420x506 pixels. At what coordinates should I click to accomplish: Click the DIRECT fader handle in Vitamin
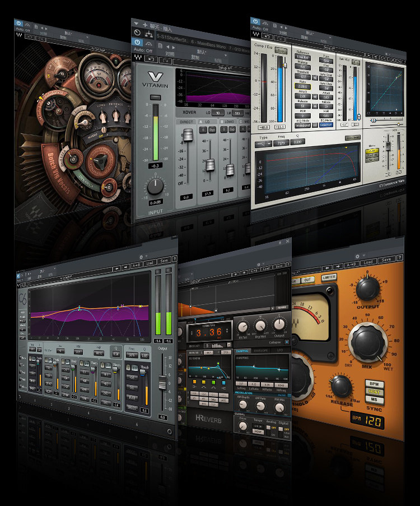click(x=188, y=134)
